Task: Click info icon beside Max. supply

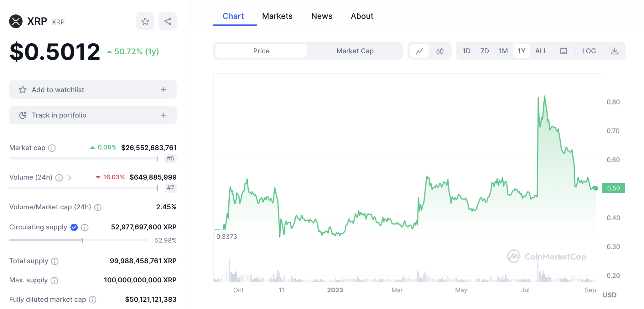Action: tap(55, 280)
